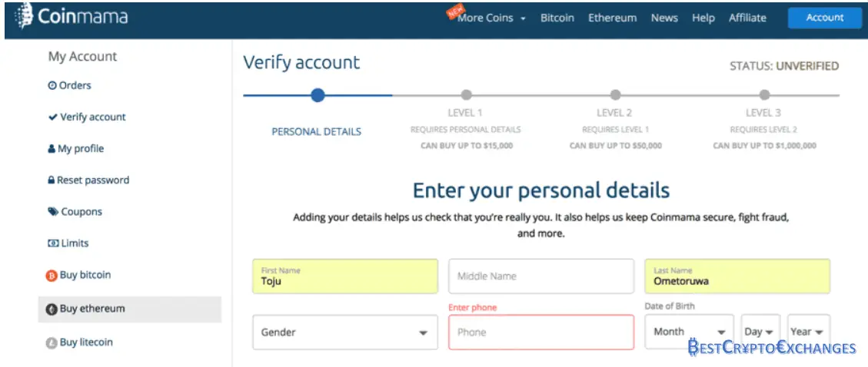Click the checkmark icon beside Verify account

click(52, 117)
